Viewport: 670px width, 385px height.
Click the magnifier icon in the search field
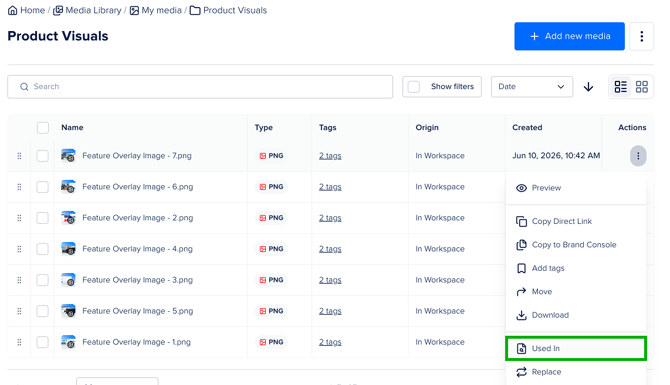(24, 87)
